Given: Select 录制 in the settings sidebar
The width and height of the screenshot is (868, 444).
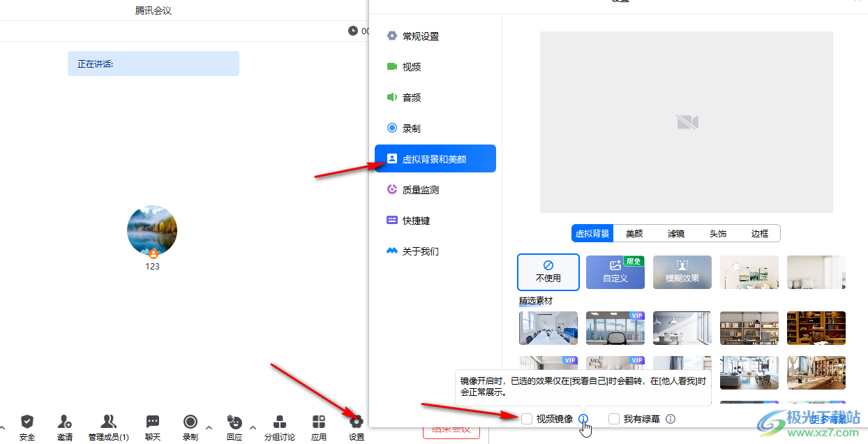Looking at the screenshot, I should pos(435,128).
